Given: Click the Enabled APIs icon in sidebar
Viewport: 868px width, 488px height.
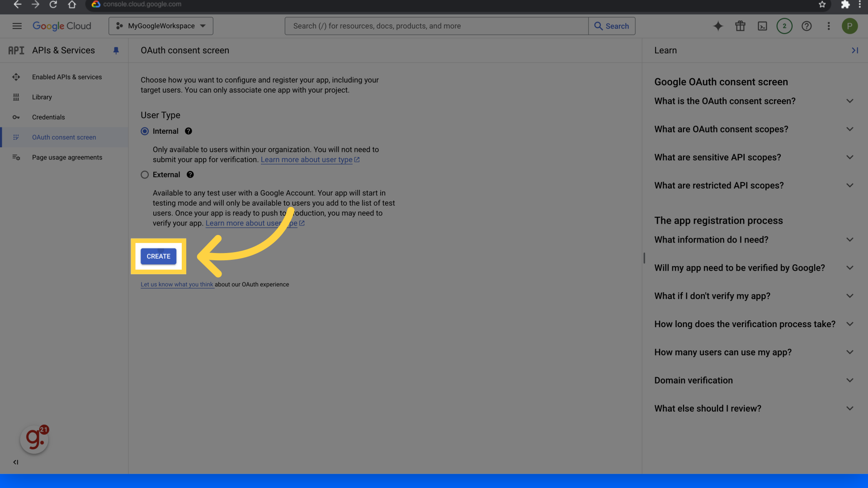Looking at the screenshot, I should pos(16,77).
